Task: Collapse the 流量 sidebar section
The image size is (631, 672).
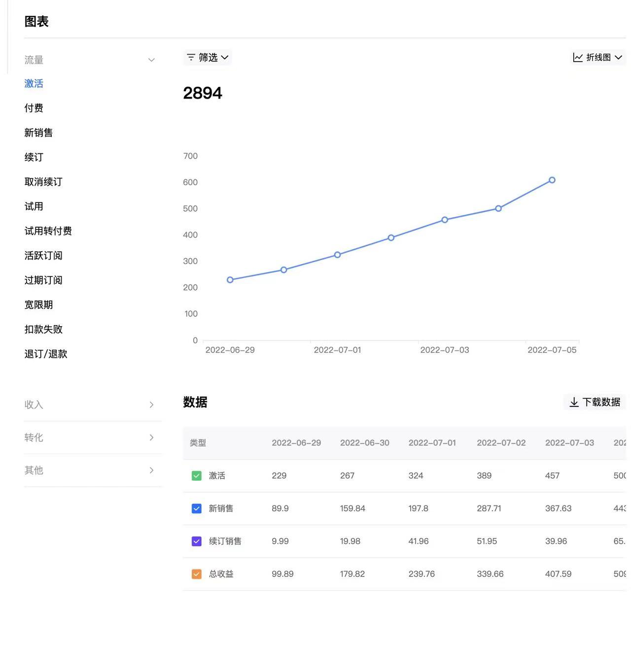Action: (x=151, y=60)
